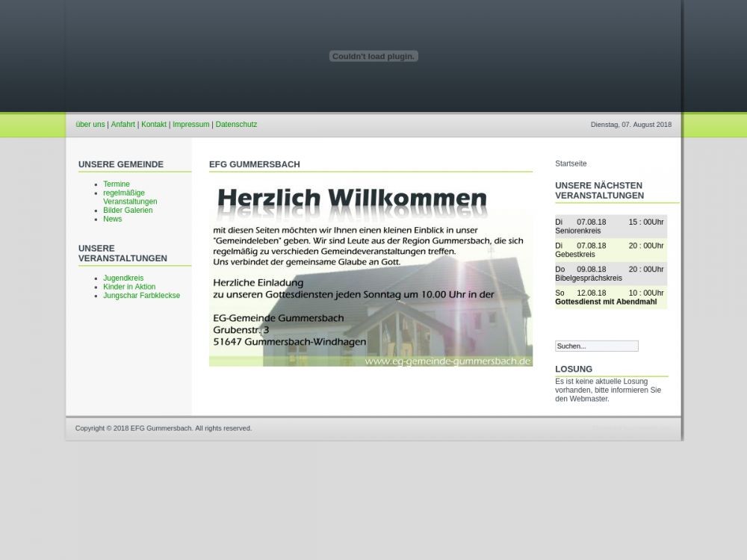Open the 'Kinder in Aktion' link

tap(129, 287)
